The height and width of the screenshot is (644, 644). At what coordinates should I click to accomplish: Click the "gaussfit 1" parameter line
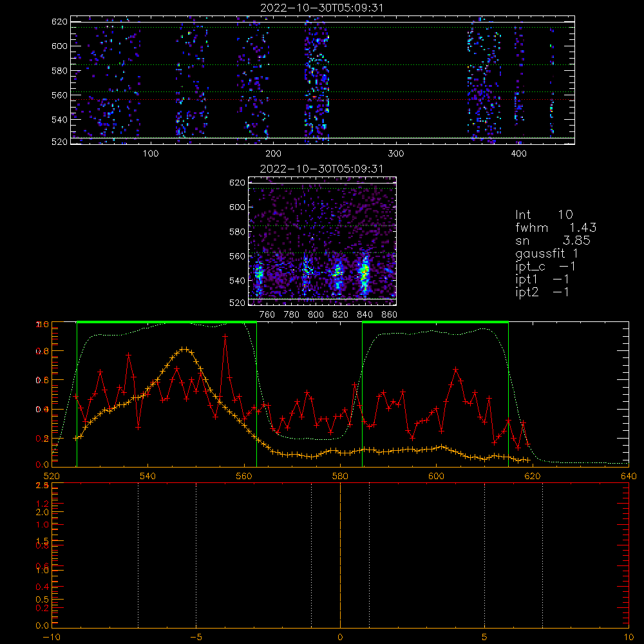[547, 253]
